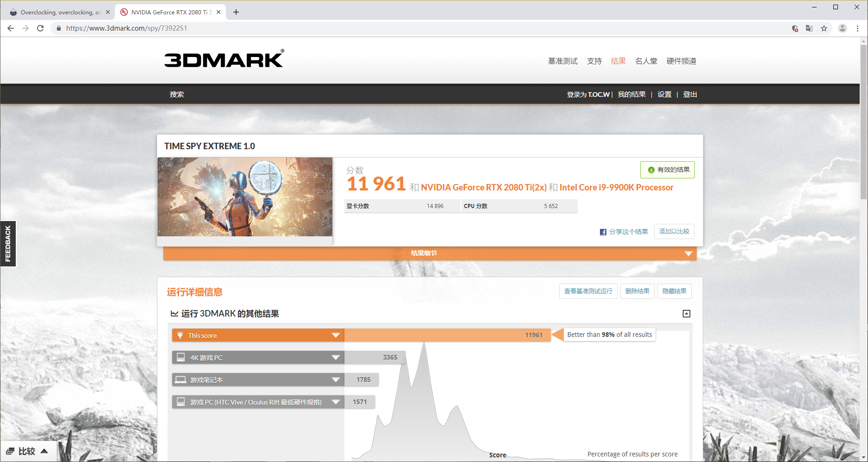Click the orange 11961 score bar
This screenshot has height=462, width=868.
pyautogui.click(x=448, y=335)
